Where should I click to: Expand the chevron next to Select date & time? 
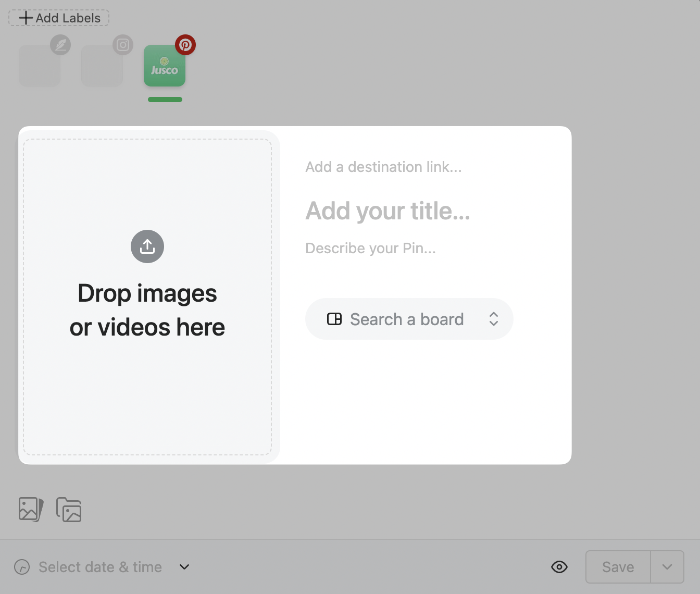(184, 567)
